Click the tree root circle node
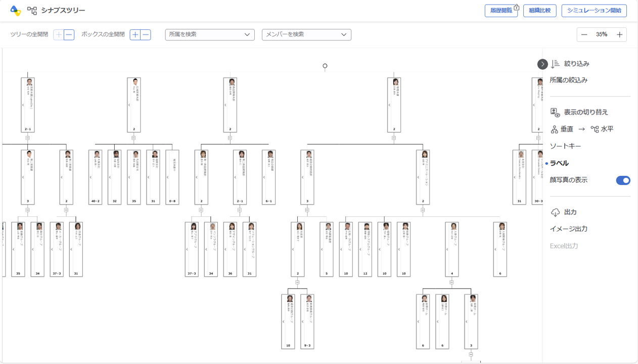The height and width of the screenshot is (364, 638). [325, 66]
